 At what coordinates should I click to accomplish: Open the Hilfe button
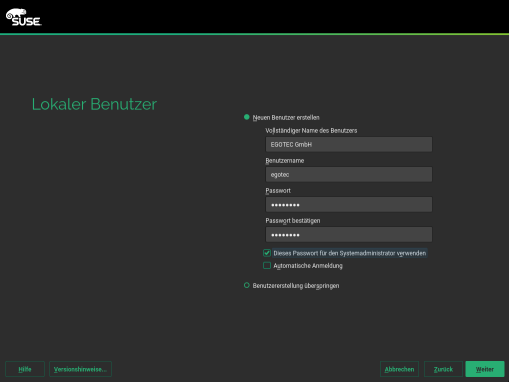pos(25,369)
